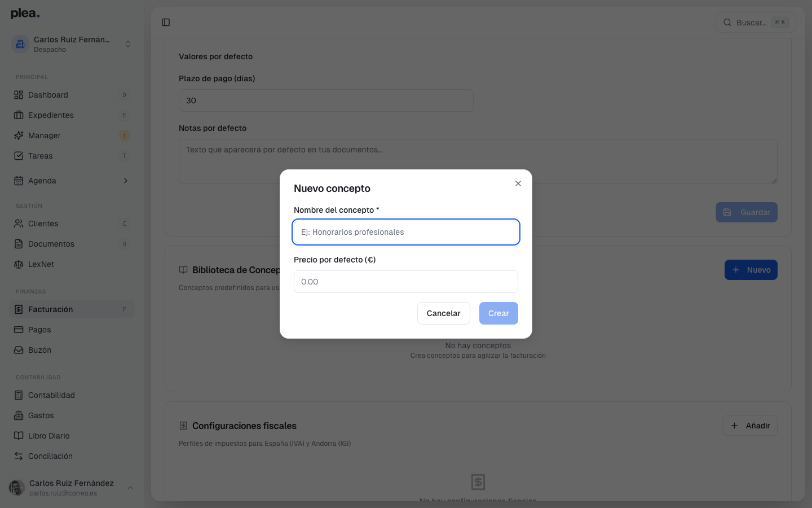This screenshot has height=508, width=812.
Task: Click the Gastos label
Action: click(41, 415)
